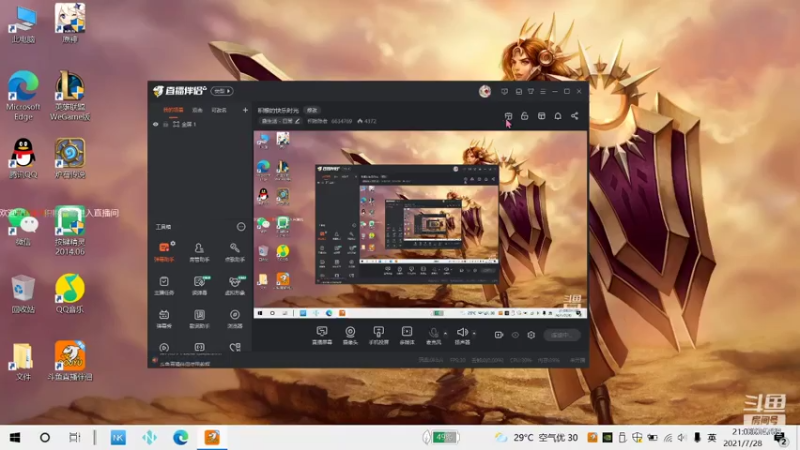Image resolution: width=800 pixels, height=450 pixels.
Task: Open the 主播任务 checklist tool
Action: [164, 285]
